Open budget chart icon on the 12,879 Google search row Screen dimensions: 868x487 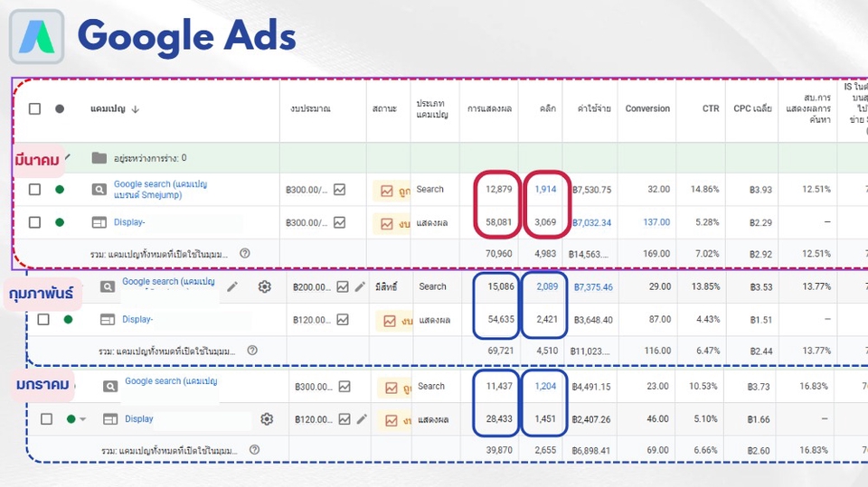click(x=339, y=189)
